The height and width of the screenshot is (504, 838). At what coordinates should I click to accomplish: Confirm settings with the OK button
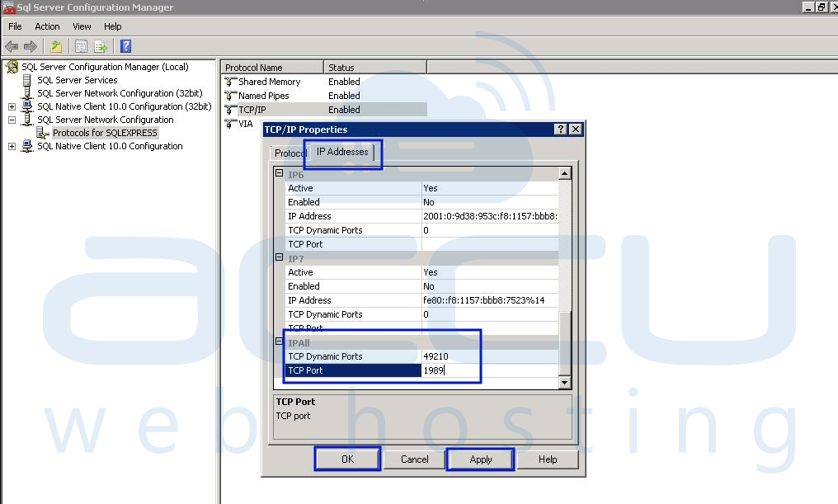coord(346,459)
